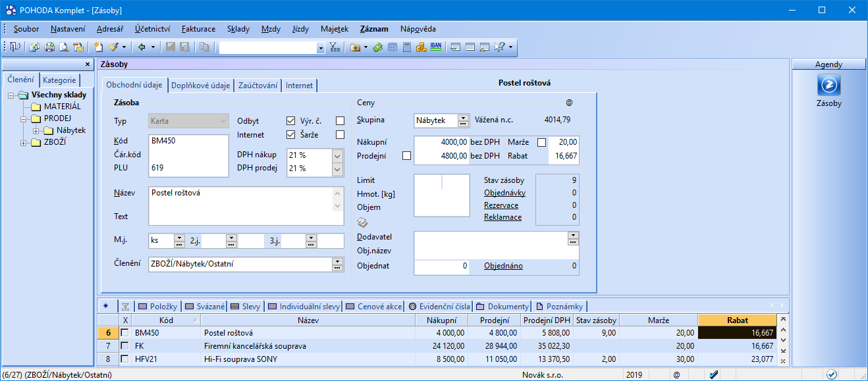Click into the Nákupní price field
Screen dimensions: 868x381
coord(441,142)
